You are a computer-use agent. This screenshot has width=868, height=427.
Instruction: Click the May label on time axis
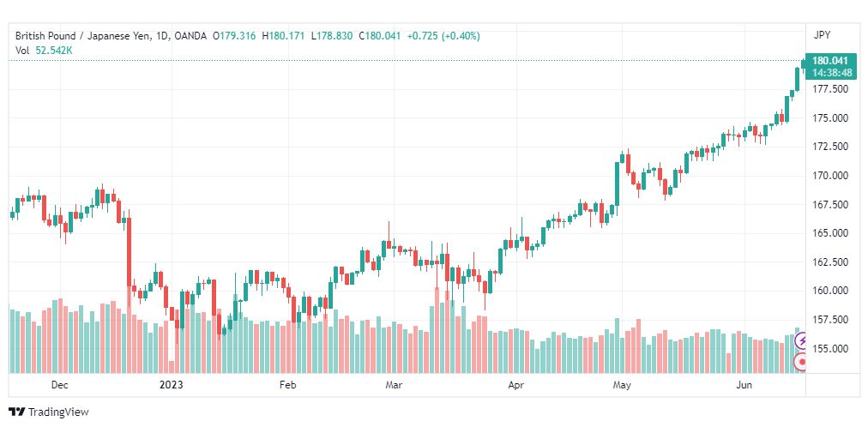click(x=622, y=385)
